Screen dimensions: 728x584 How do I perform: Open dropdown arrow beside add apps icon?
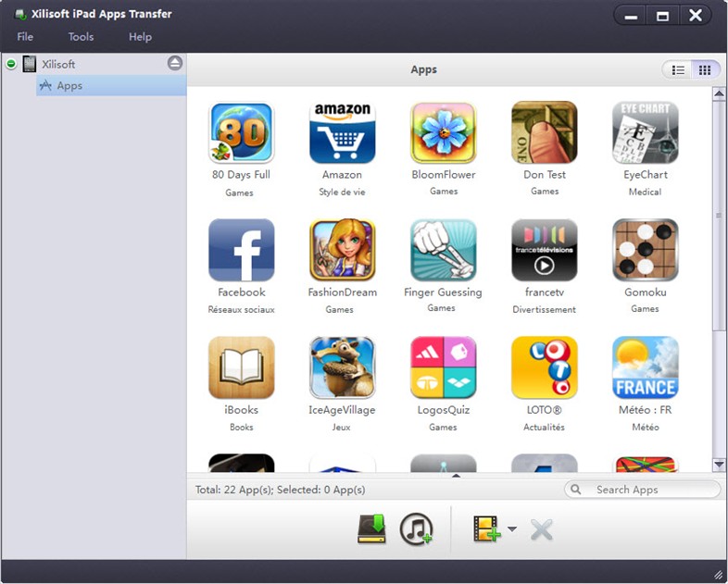pyautogui.click(x=512, y=528)
